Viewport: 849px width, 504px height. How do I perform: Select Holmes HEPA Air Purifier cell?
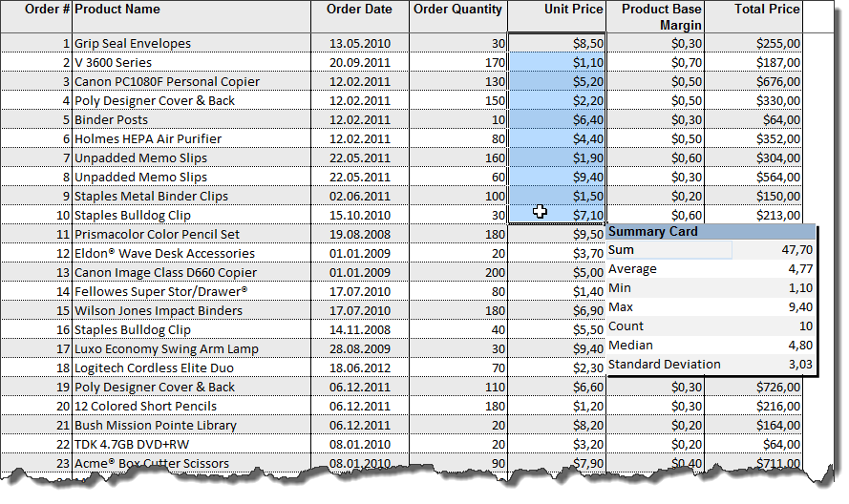(191, 138)
